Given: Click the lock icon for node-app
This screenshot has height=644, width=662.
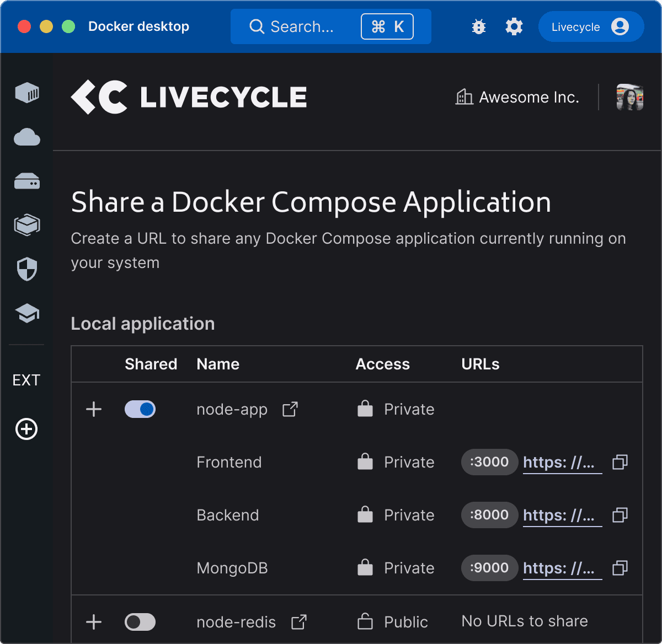Looking at the screenshot, I should (x=365, y=409).
